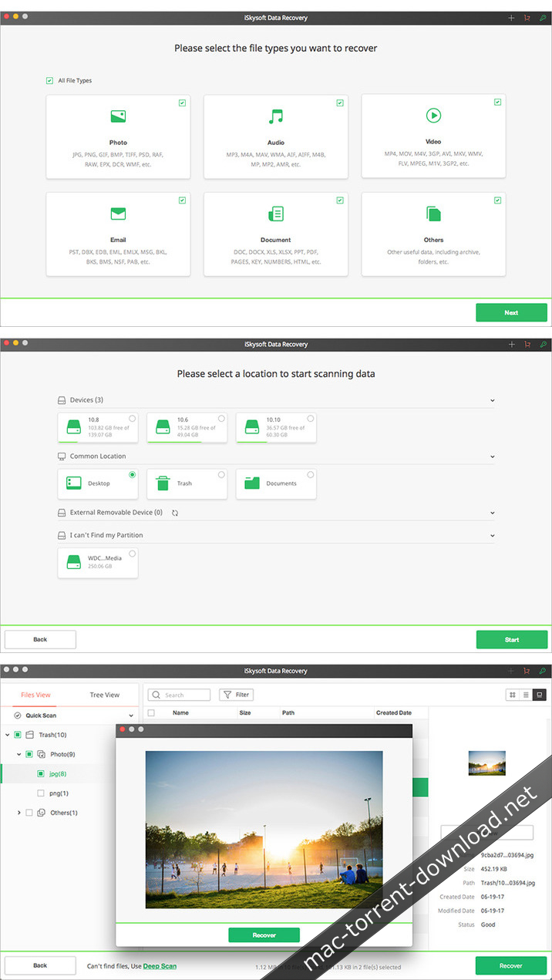Select the Documents location radio button
Screen dimensions: 552x980
[x=311, y=475]
